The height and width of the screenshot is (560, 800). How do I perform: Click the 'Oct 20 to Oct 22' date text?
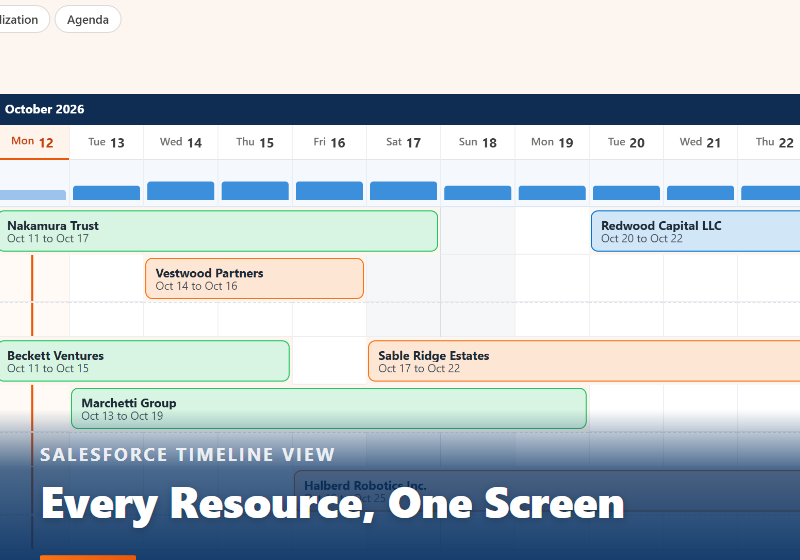pos(642,239)
